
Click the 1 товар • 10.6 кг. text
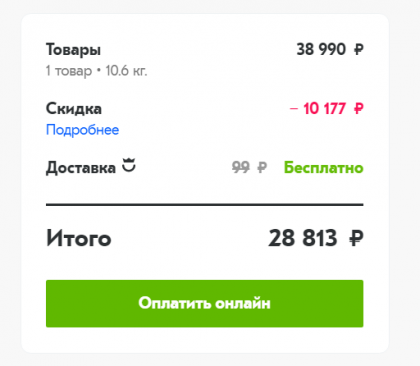[x=96, y=71]
